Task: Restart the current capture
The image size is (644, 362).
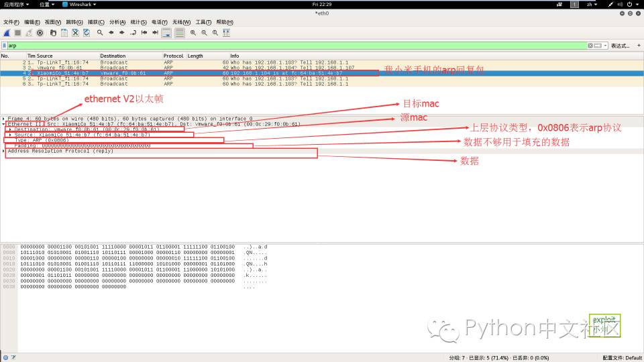Action: pos(29,33)
